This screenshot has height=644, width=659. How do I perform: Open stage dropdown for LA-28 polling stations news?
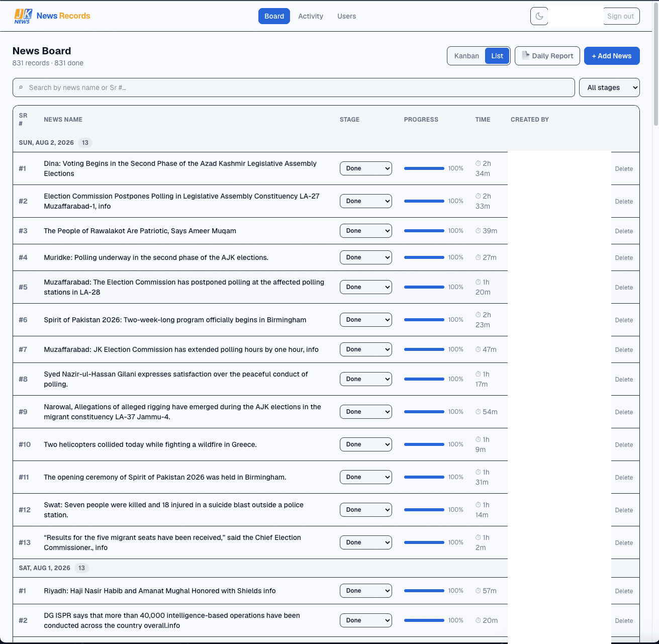coord(366,287)
